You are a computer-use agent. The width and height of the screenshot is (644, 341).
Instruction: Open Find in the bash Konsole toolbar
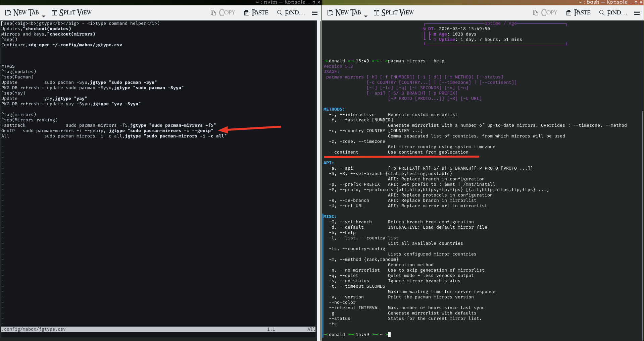point(613,13)
